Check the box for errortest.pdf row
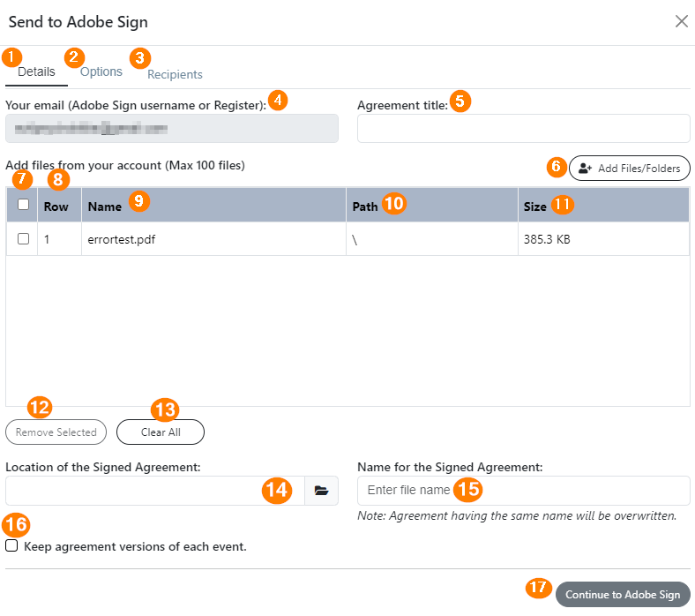Screen dimensions: 695x616 (x=23, y=239)
